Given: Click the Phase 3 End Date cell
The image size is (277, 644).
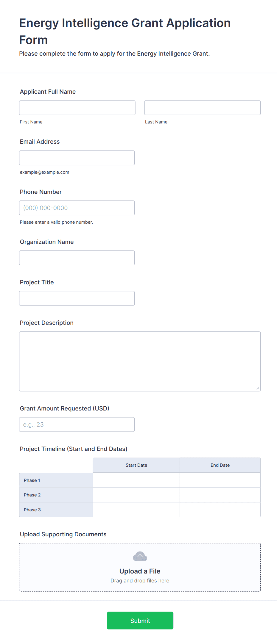Looking at the screenshot, I should tap(220, 510).
